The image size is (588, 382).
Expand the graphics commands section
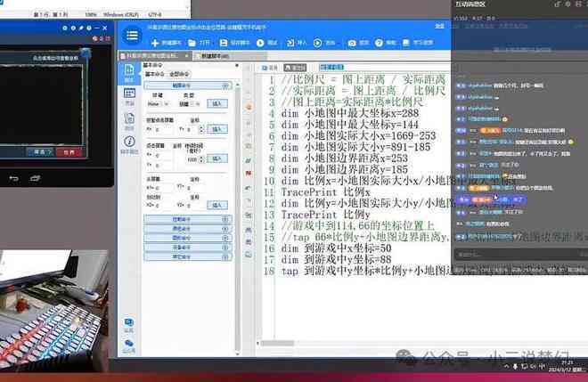click(x=188, y=238)
